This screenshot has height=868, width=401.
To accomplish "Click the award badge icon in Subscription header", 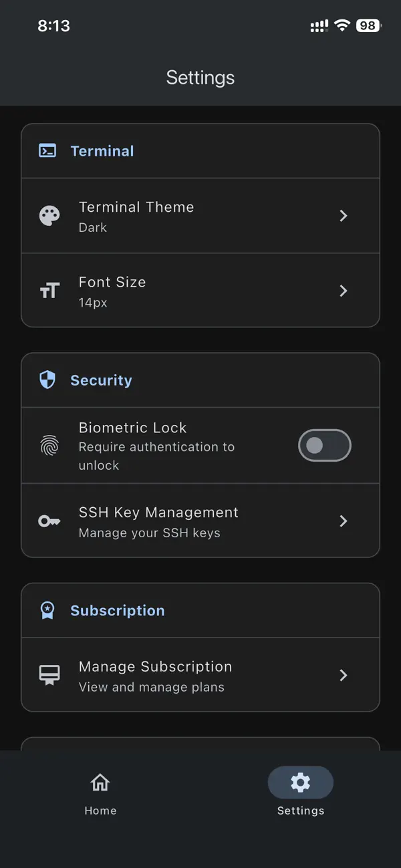I will click(47, 610).
